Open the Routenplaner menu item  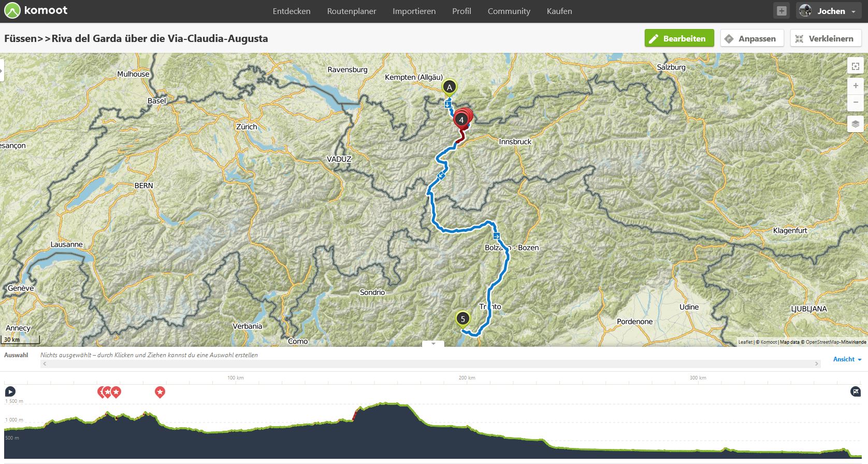[351, 11]
